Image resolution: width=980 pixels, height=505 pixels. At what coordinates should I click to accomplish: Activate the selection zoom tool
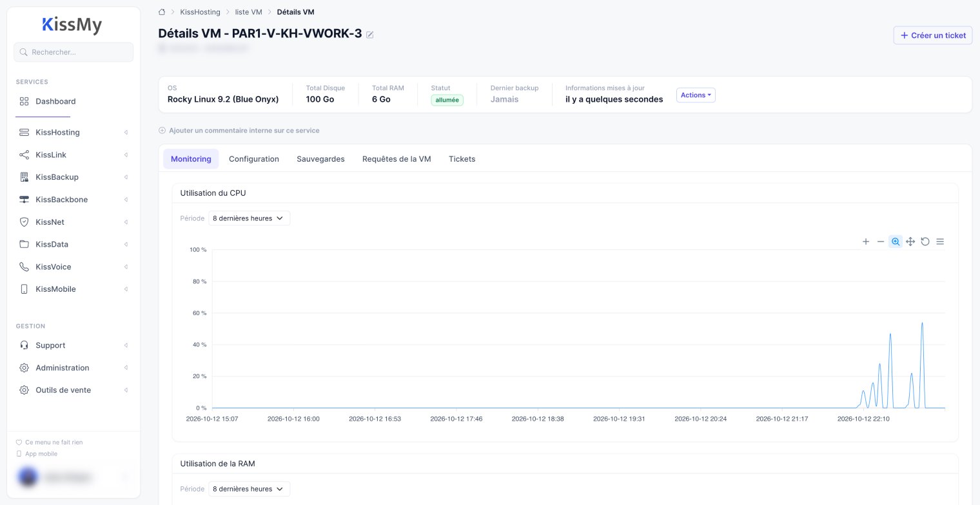pos(896,242)
